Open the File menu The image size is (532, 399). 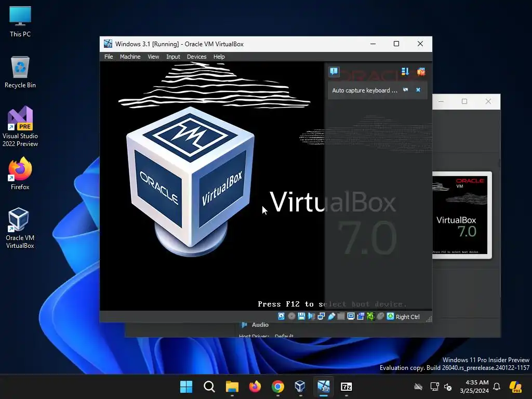click(109, 57)
